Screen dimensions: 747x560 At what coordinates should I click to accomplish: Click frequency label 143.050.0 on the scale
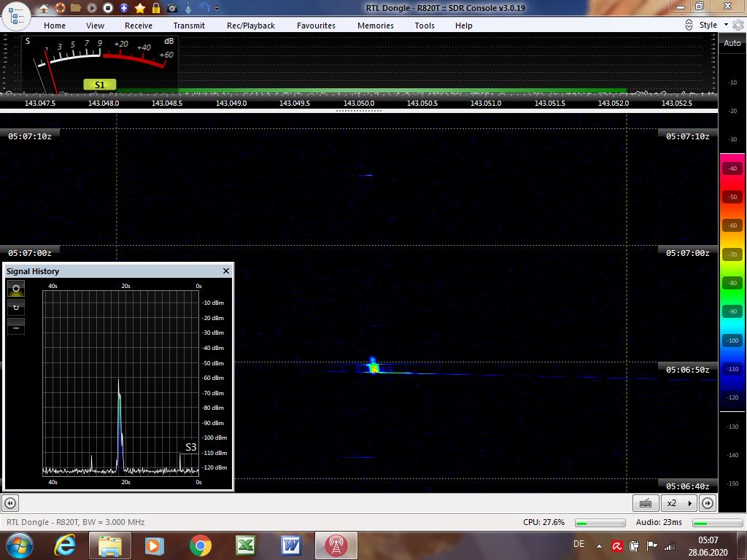(x=359, y=103)
